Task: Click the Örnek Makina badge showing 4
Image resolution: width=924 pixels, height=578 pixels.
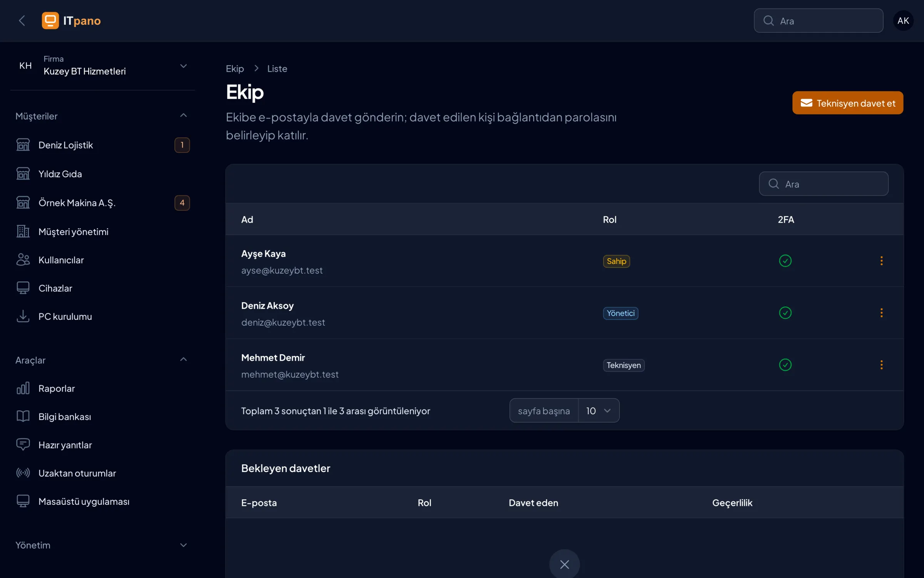Action: click(x=182, y=203)
